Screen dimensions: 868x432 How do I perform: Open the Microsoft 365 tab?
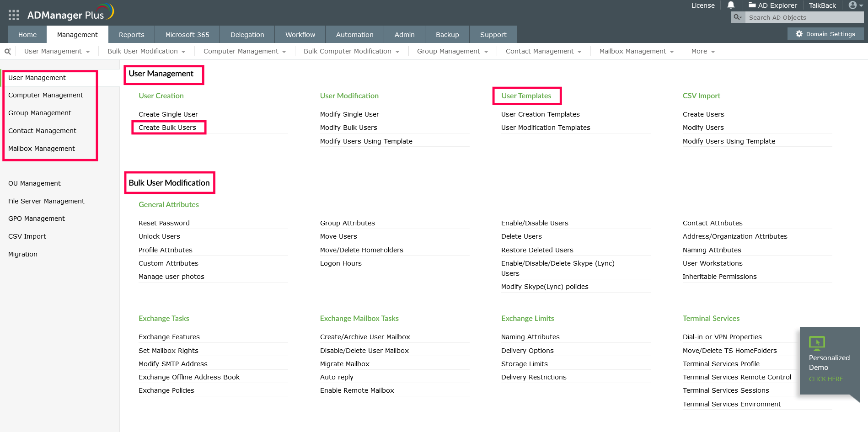click(188, 34)
